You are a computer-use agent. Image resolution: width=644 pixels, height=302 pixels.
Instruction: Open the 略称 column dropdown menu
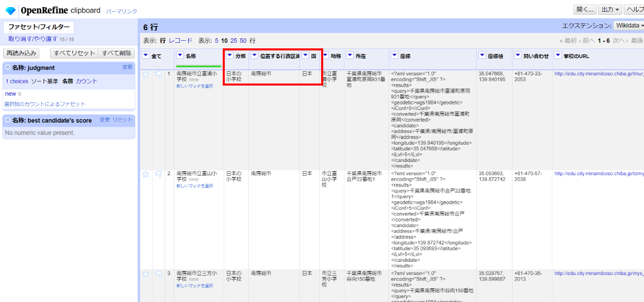(x=325, y=56)
